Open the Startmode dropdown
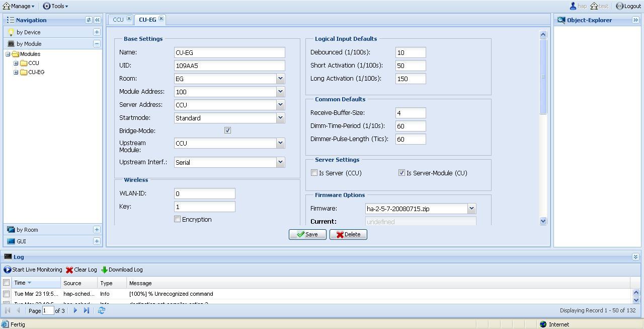 click(x=280, y=118)
